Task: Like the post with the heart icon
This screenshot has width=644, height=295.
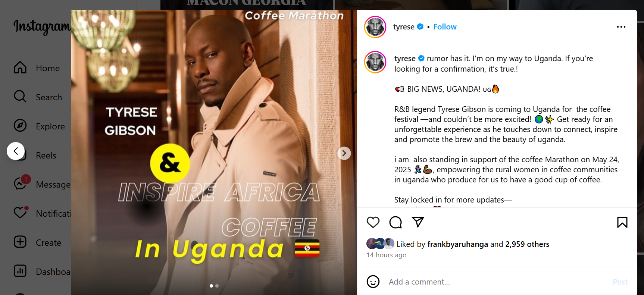Action: point(373,222)
